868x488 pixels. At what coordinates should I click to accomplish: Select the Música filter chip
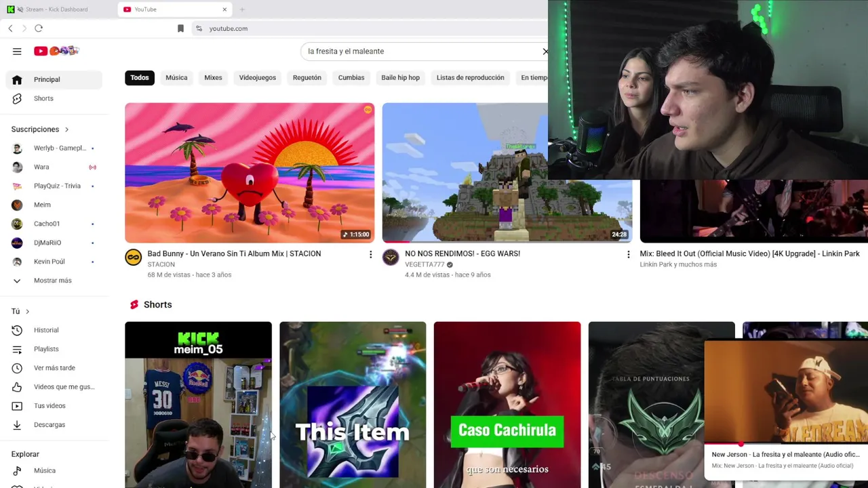tap(176, 78)
